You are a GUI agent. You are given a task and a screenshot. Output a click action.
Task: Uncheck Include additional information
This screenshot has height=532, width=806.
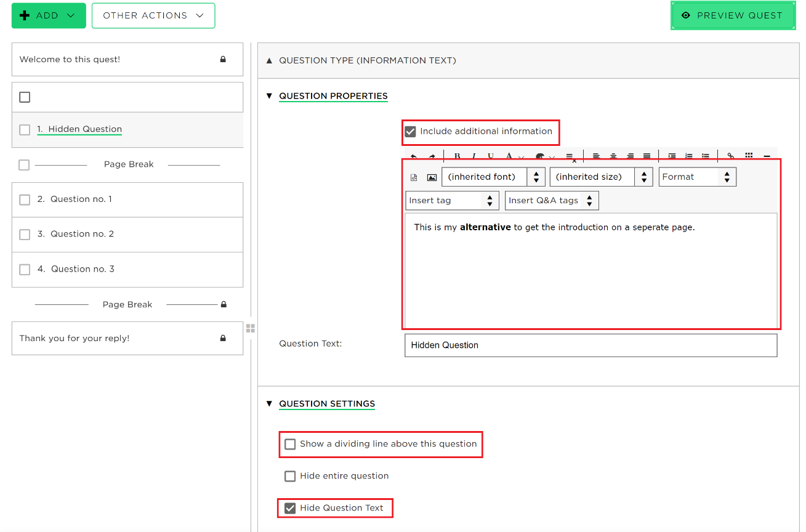pyautogui.click(x=411, y=131)
